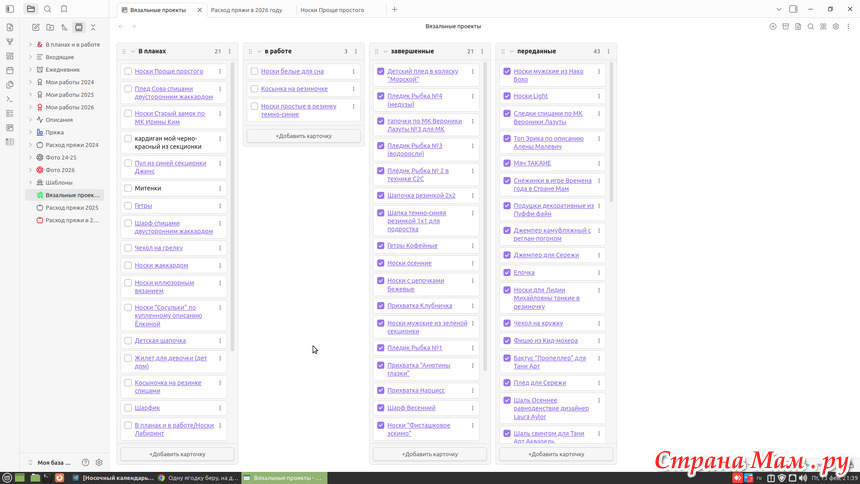Click the "В планах" lane scrollbar

click(x=233, y=200)
